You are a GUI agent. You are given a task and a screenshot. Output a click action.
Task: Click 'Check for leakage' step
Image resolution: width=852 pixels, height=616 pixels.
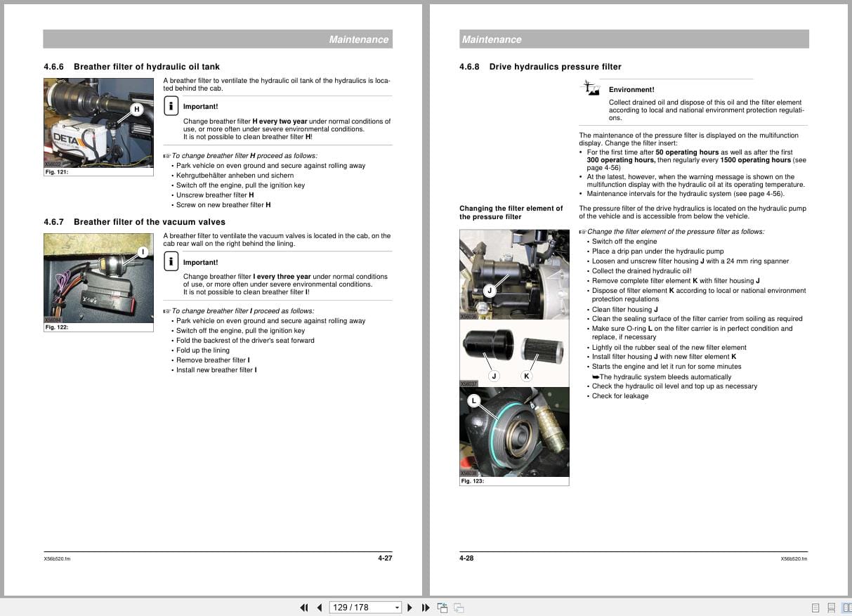[x=620, y=396]
